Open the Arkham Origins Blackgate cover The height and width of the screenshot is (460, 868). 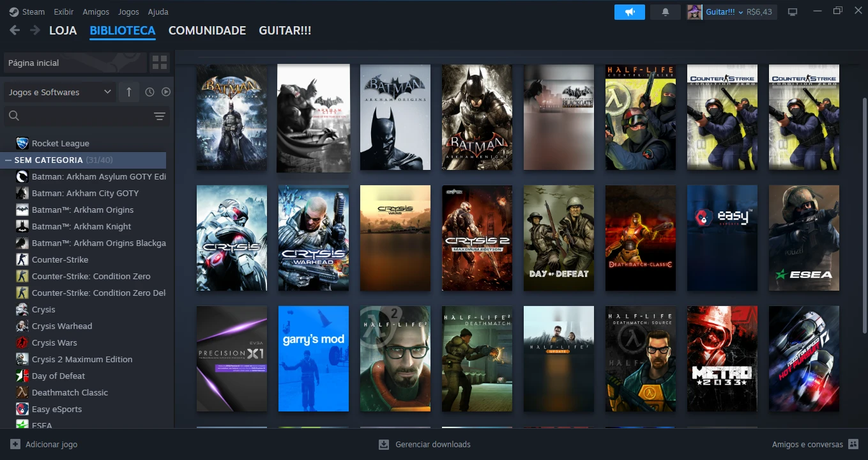559,117
